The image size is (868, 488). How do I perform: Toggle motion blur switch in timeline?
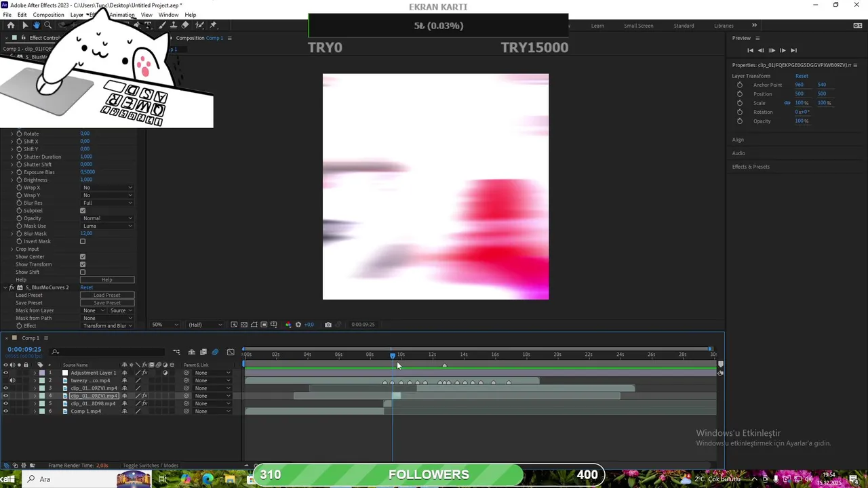click(x=215, y=352)
